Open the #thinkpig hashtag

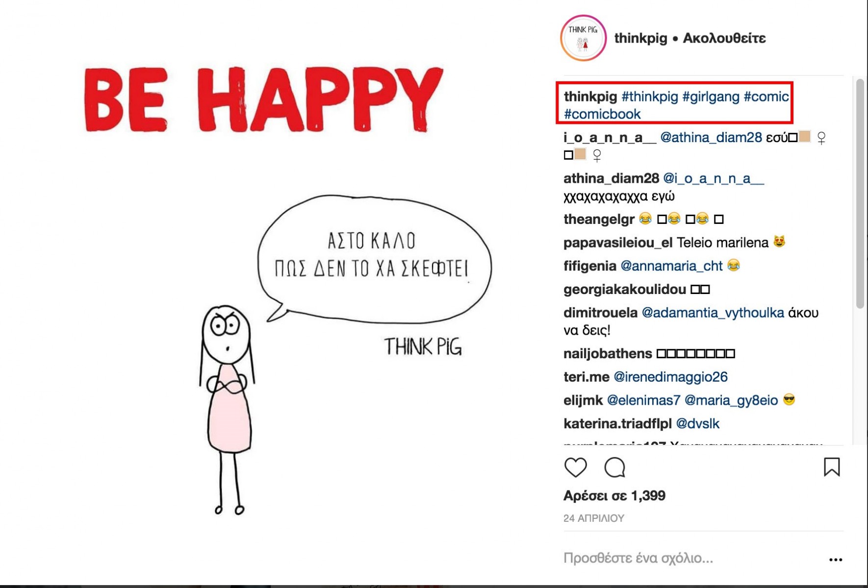point(650,97)
